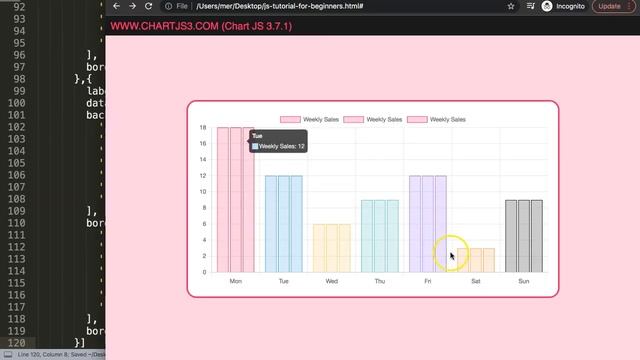640x360 pixels.
Task: Open the reading list icon
Action: (530, 6)
